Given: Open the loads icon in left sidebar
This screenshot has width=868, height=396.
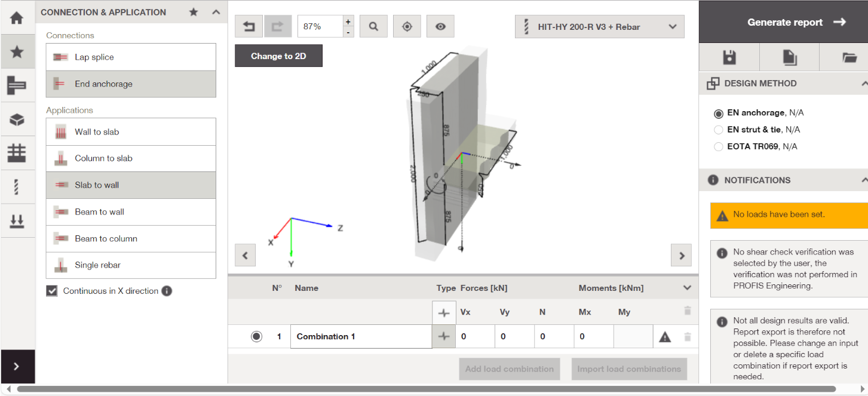Looking at the screenshot, I should (x=17, y=222).
